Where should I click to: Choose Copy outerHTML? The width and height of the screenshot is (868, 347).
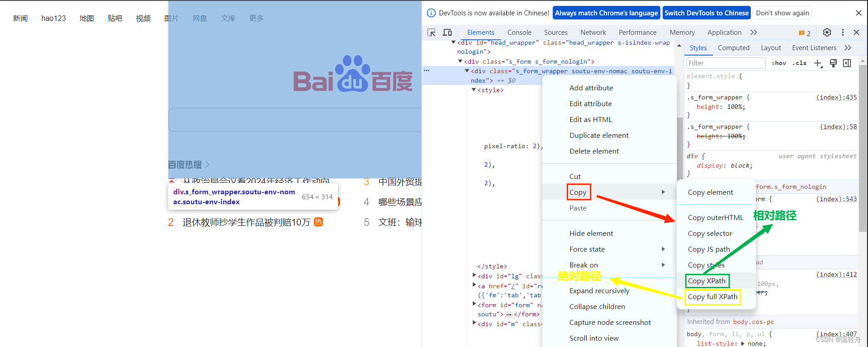click(716, 217)
